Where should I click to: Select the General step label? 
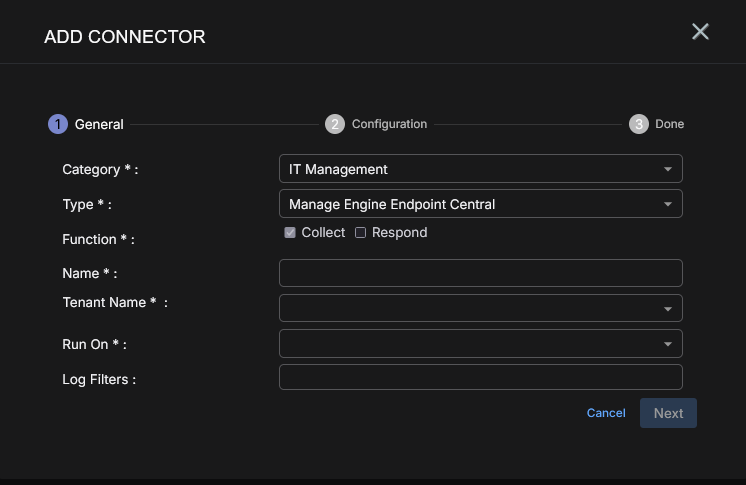point(99,124)
